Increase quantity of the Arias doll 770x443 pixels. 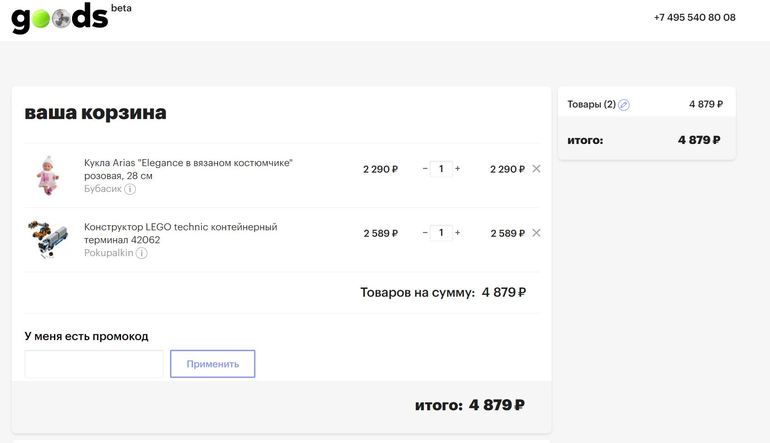458,169
